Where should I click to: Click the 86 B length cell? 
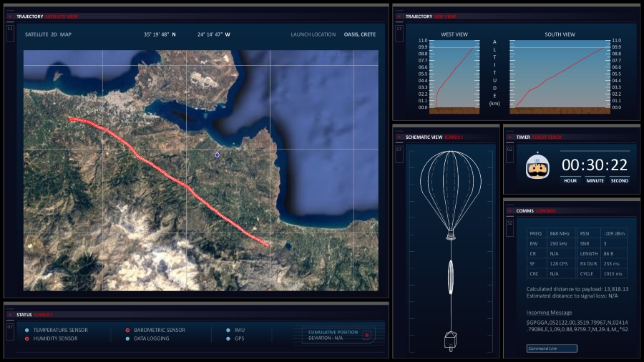[x=614, y=254]
